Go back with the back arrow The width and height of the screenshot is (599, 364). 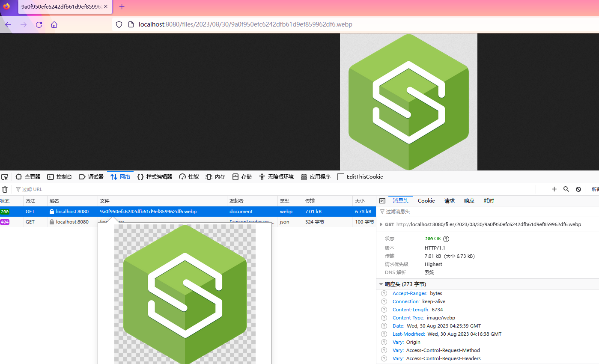click(x=8, y=24)
